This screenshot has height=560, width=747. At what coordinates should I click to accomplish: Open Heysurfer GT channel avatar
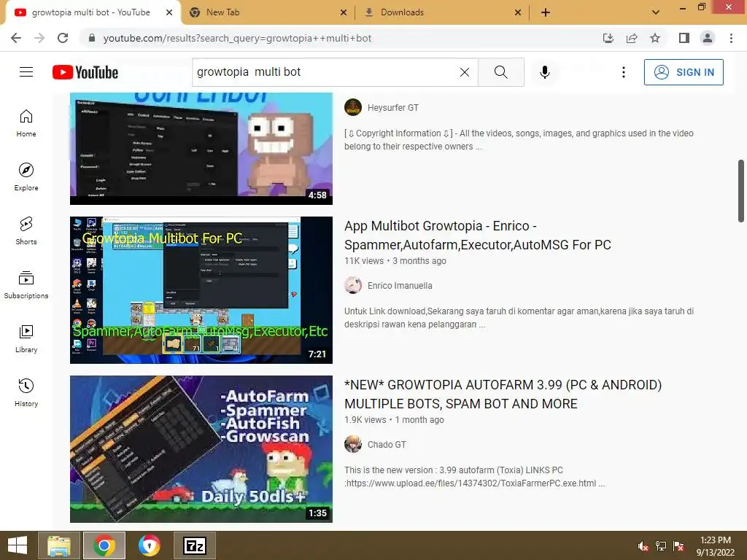pos(353,107)
